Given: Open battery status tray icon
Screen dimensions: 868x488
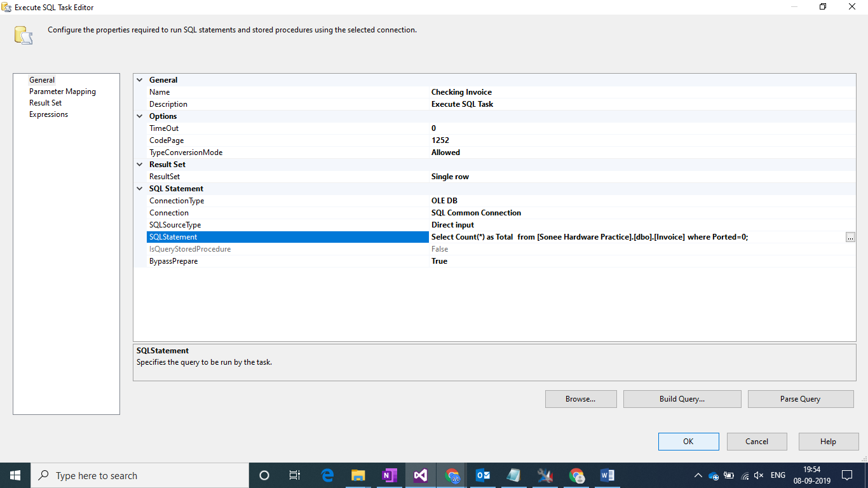Looking at the screenshot, I should [729, 475].
